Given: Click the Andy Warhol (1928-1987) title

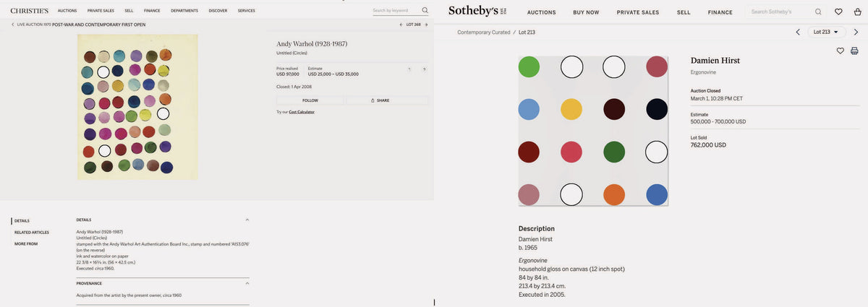Looking at the screenshot, I should point(312,44).
